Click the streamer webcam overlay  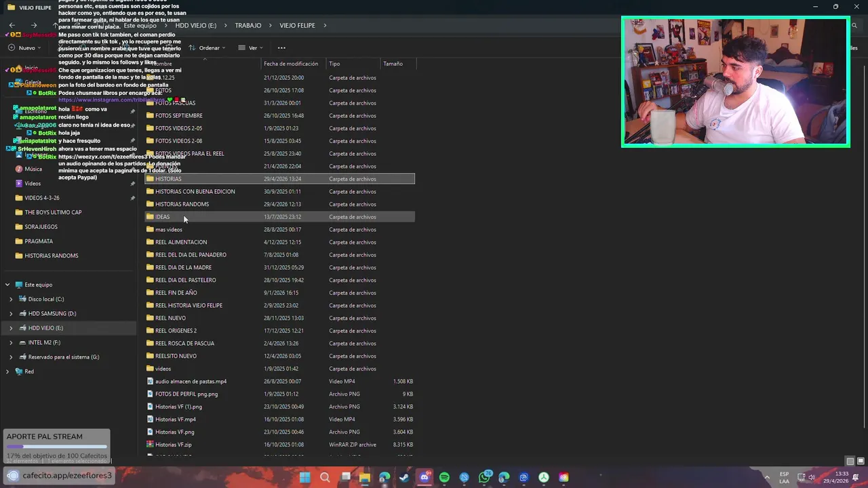click(735, 81)
